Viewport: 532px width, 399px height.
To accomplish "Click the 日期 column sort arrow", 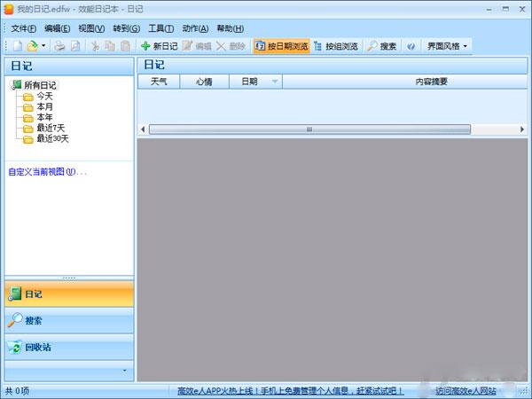I will point(275,82).
